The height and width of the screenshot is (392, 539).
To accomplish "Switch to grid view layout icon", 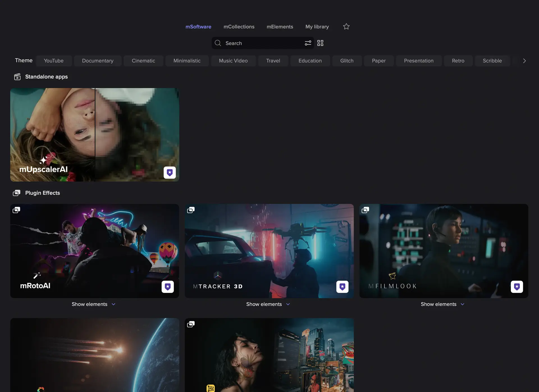I will [x=320, y=43].
